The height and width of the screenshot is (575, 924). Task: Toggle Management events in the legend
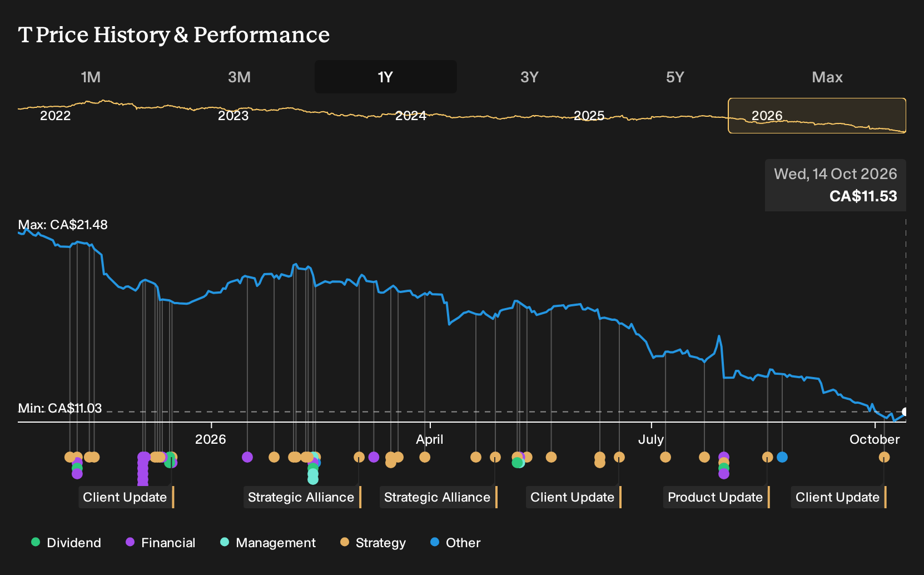coord(268,543)
